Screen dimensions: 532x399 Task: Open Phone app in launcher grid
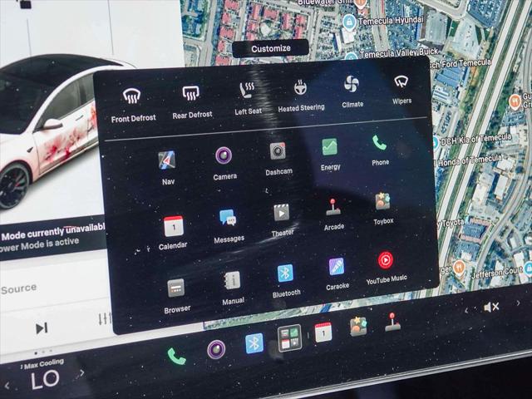coord(380,150)
